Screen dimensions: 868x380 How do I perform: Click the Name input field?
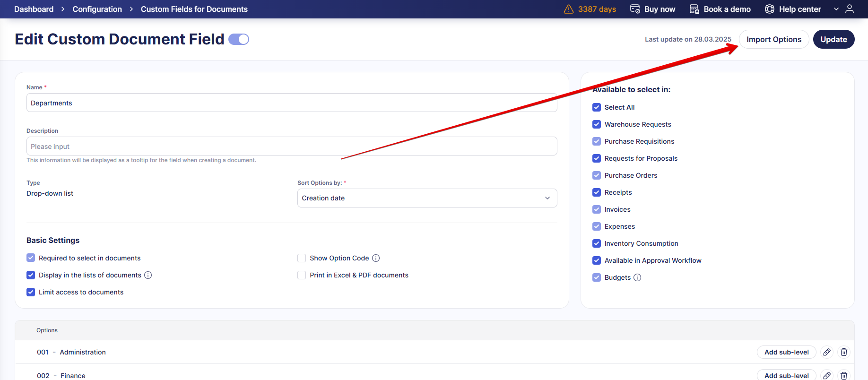pos(292,103)
